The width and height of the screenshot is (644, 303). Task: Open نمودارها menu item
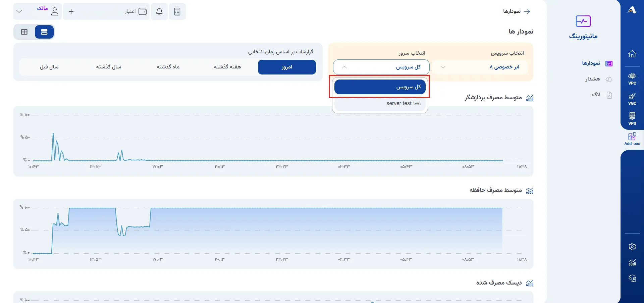(597, 63)
